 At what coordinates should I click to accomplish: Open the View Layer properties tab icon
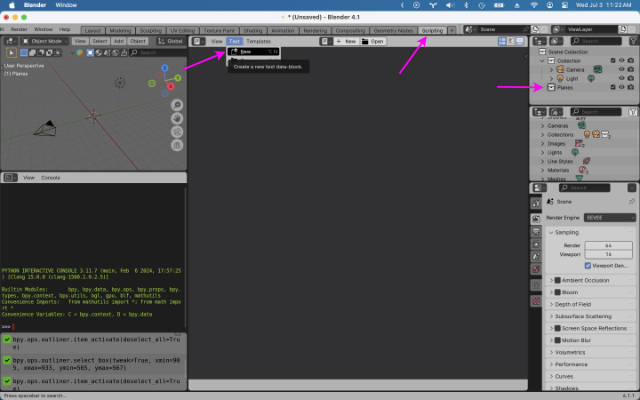pos(536,244)
